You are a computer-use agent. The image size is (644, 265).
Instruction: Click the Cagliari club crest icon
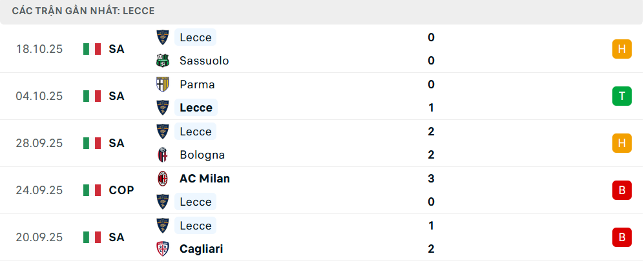click(x=162, y=249)
